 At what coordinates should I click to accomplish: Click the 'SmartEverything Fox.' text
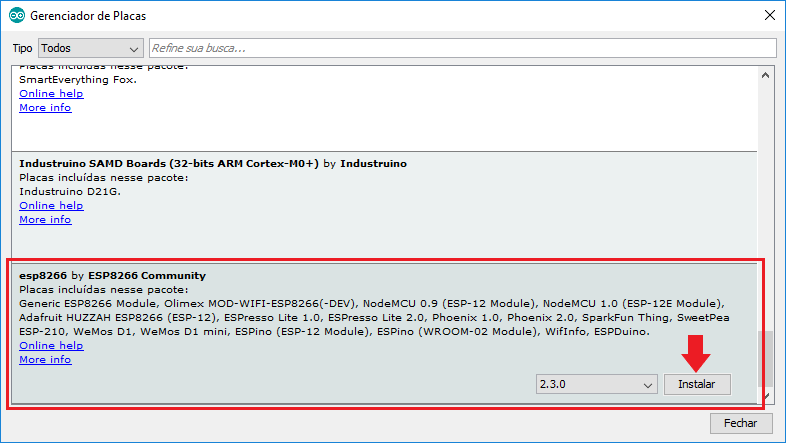pyautogui.click(x=78, y=80)
